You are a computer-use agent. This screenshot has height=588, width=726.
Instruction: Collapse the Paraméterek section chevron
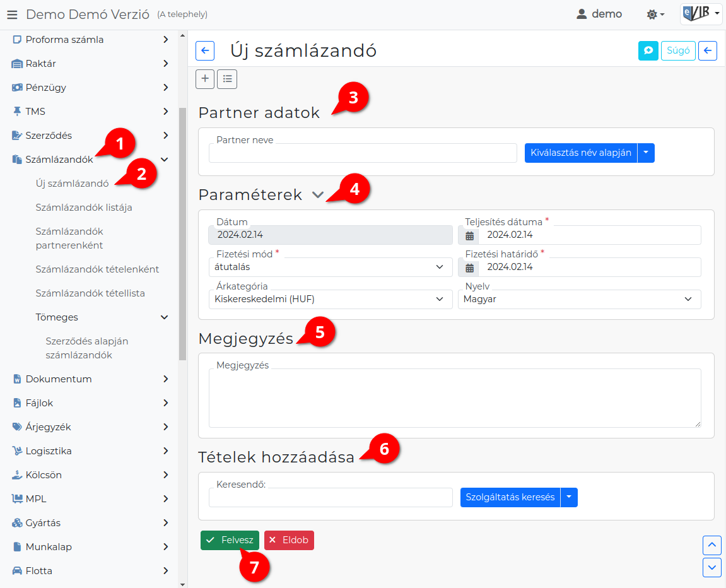click(x=318, y=195)
